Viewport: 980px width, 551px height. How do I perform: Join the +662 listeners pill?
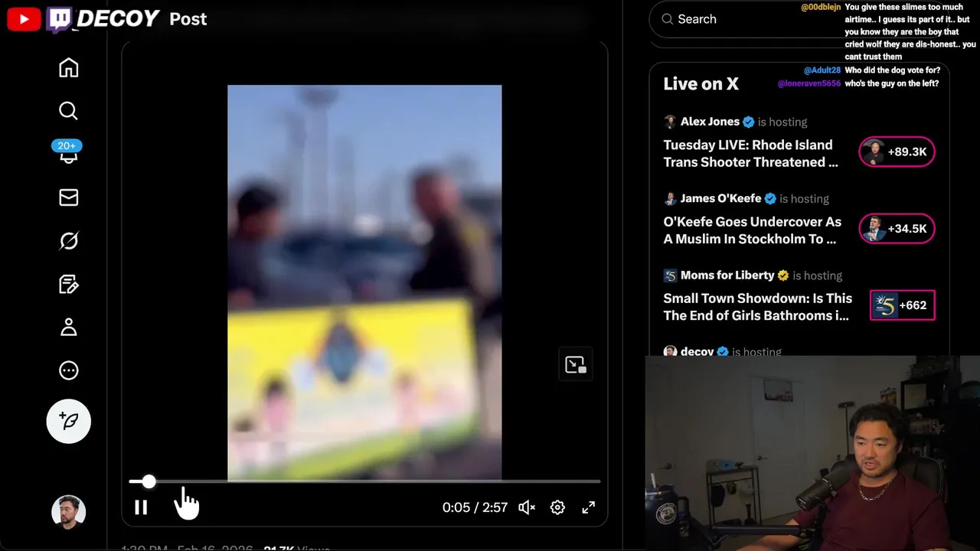coord(902,305)
